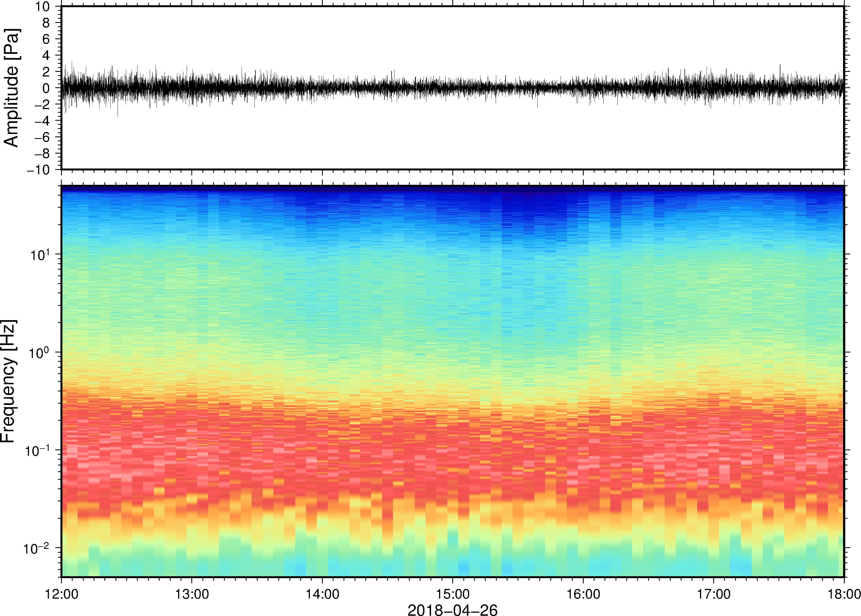Click the 12:00 time axis label

61,594
